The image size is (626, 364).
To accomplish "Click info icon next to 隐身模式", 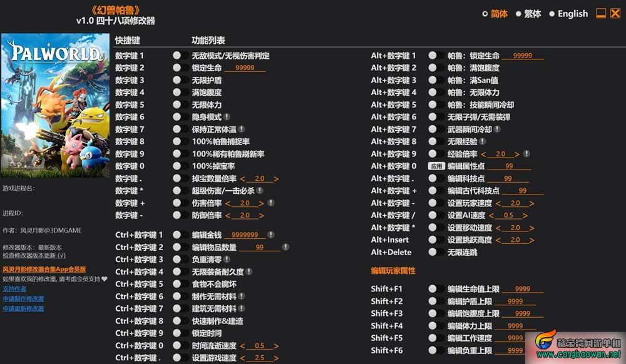I will point(227,117).
